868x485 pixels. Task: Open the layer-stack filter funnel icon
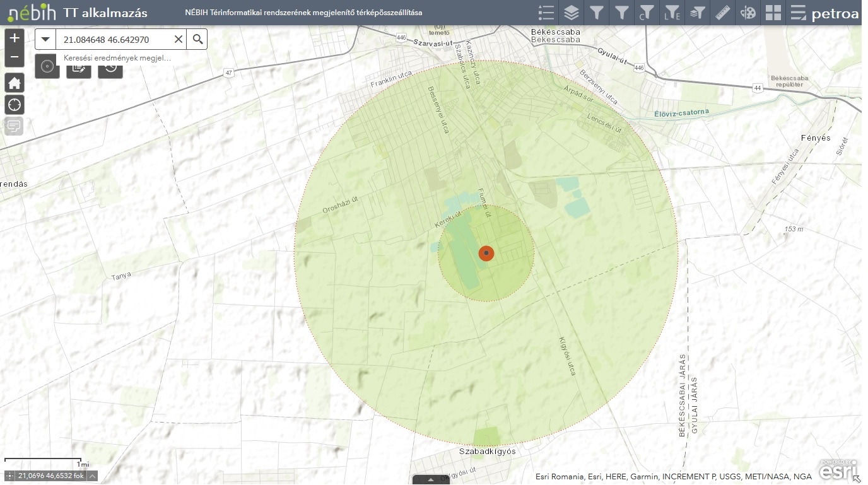697,13
